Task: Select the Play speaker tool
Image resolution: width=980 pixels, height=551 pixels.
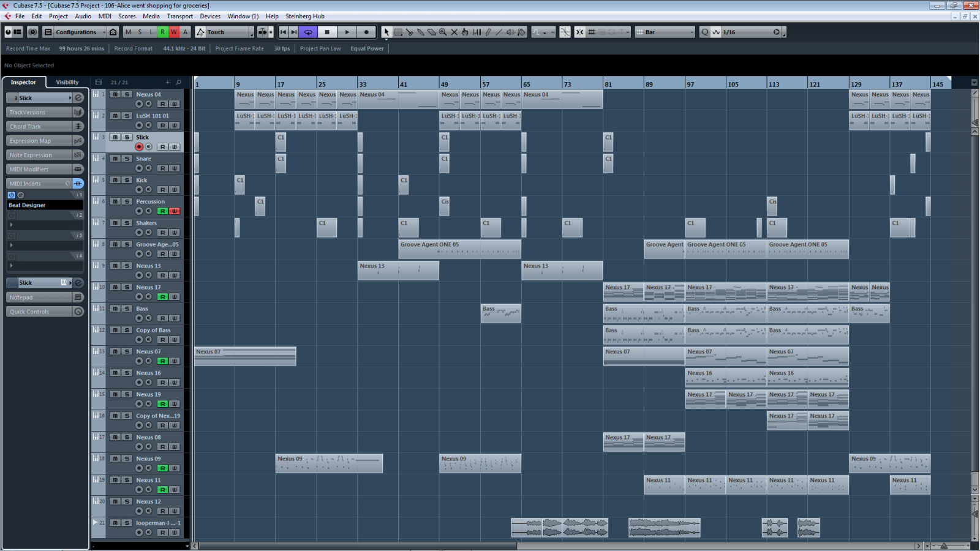Action: [x=510, y=32]
